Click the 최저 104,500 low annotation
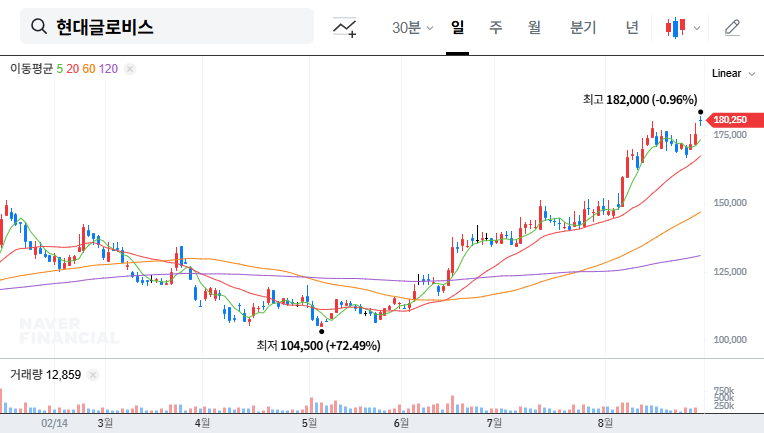 (x=319, y=346)
